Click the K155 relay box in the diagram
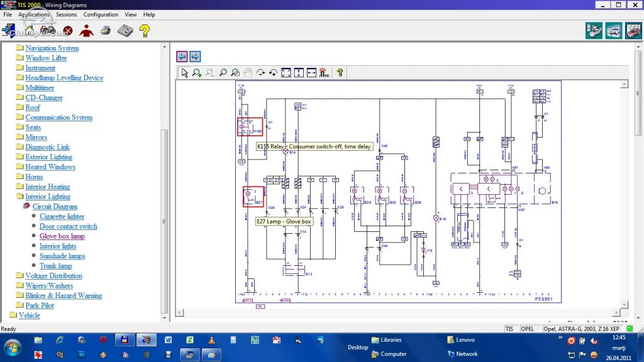Screen dimensions: 644x362 click(250, 127)
